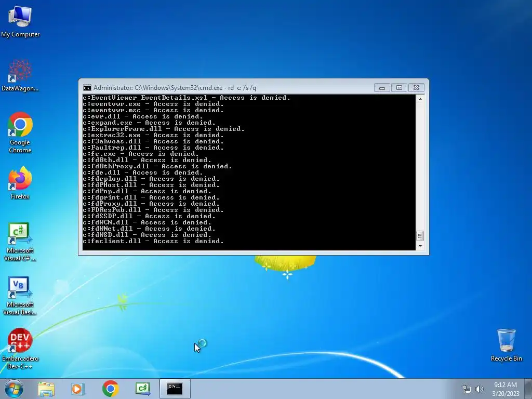Click the line mentioning fdeploy.dll

[x=151, y=179]
